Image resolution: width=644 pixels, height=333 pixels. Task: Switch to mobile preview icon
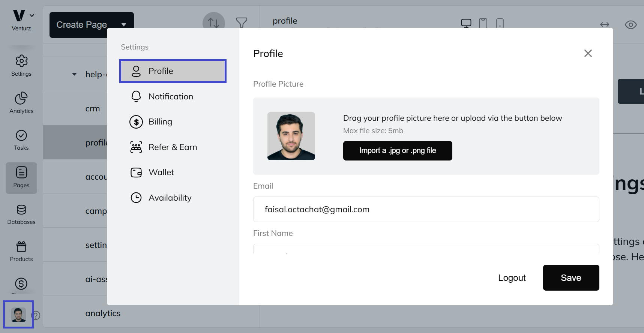500,23
